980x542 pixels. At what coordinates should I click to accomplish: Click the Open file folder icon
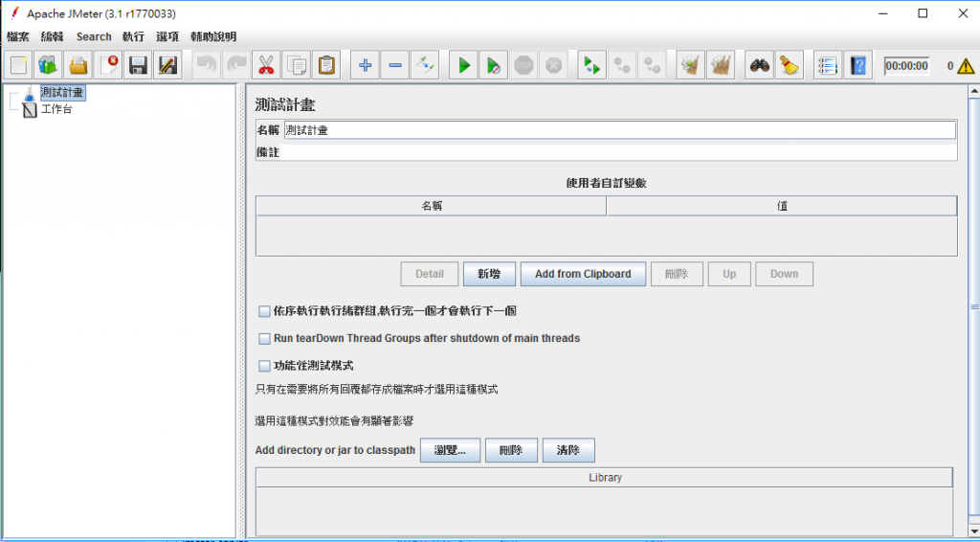(78, 65)
